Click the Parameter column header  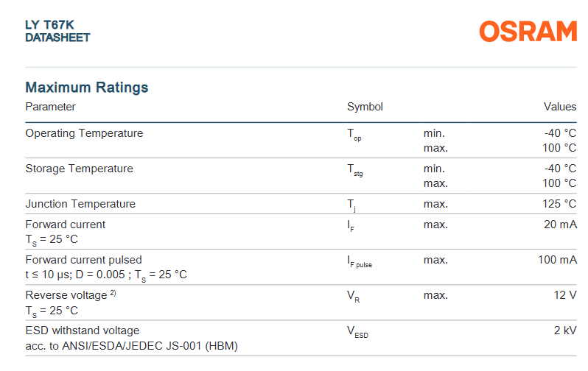click(x=50, y=107)
